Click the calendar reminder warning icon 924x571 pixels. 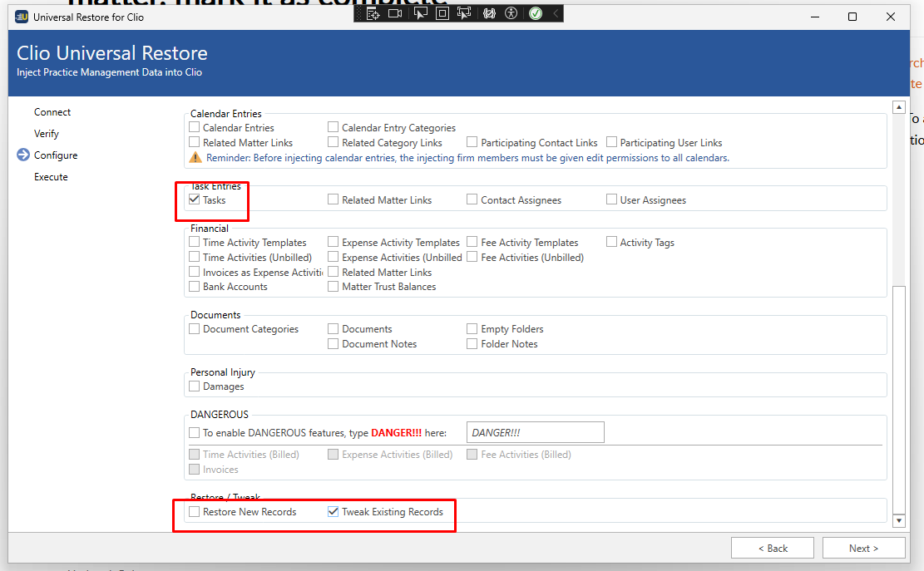(x=195, y=158)
